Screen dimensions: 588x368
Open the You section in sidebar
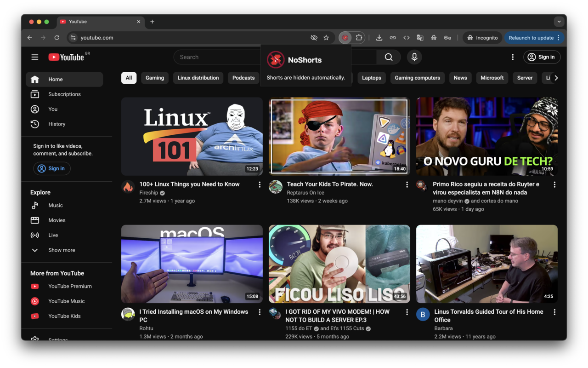(x=64, y=109)
